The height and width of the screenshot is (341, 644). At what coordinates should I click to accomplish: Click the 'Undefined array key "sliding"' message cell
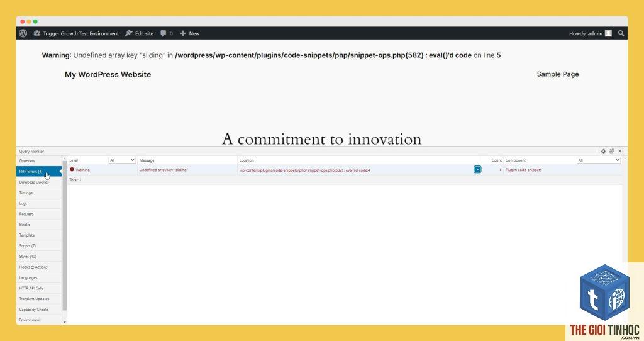coord(187,170)
